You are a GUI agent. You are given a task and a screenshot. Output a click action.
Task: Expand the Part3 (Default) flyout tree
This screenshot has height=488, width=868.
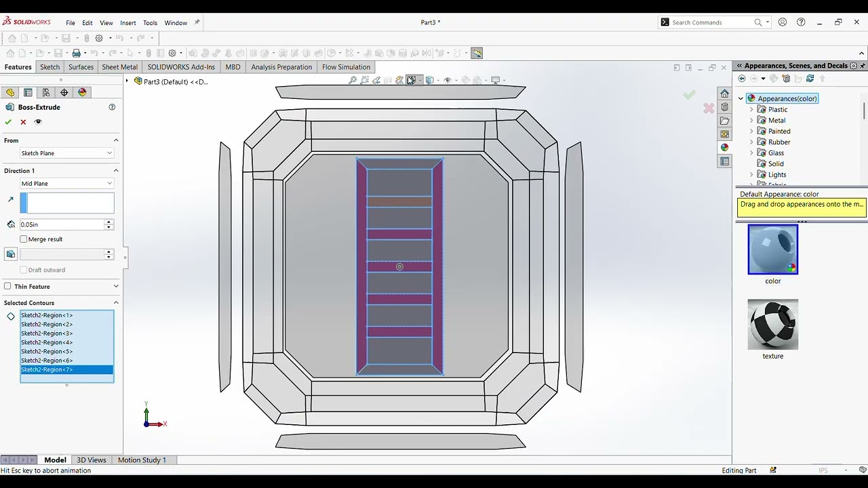click(x=127, y=81)
